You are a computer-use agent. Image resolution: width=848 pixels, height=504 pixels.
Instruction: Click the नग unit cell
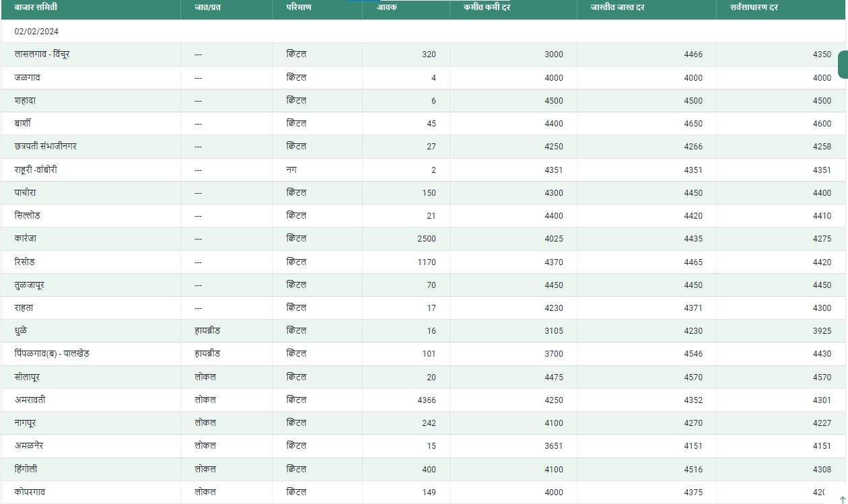(291, 170)
